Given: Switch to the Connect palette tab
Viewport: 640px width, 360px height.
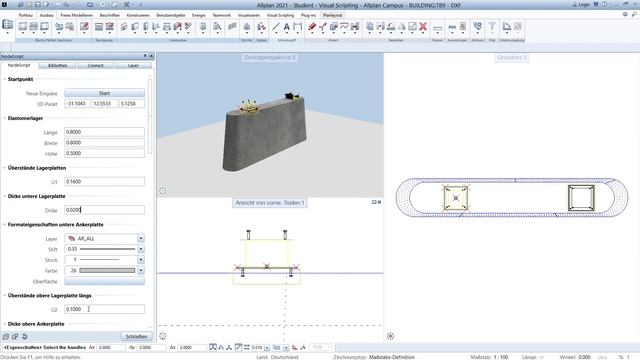Looking at the screenshot, I should (x=95, y=65).
